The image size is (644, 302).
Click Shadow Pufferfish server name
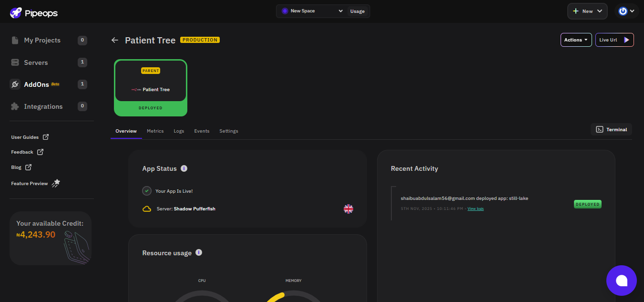pyautogui.click(x=194, y=209)
